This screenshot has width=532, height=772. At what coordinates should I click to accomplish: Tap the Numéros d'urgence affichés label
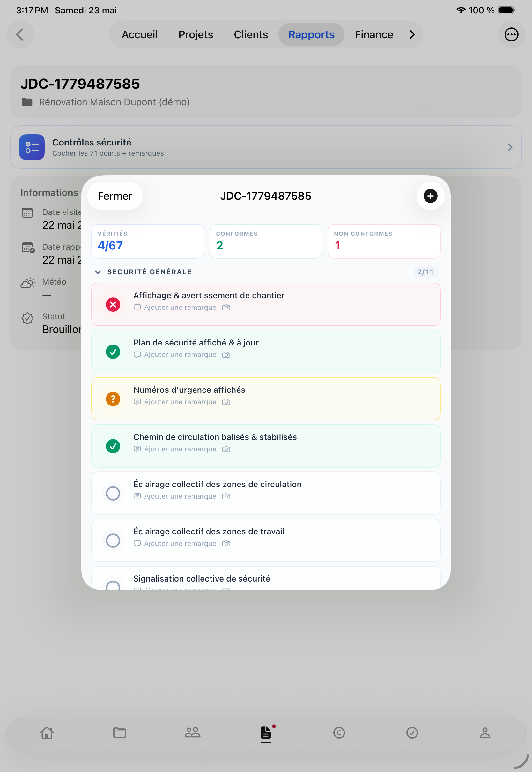[x=189, y=390]
